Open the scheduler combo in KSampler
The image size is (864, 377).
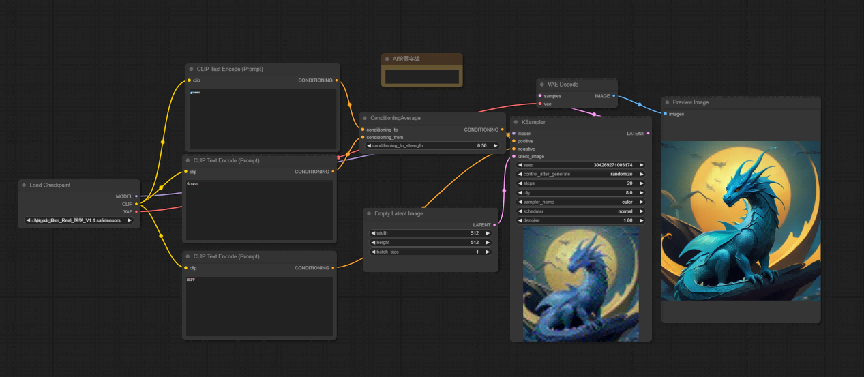pyautogui.click(x=581, y=211)
